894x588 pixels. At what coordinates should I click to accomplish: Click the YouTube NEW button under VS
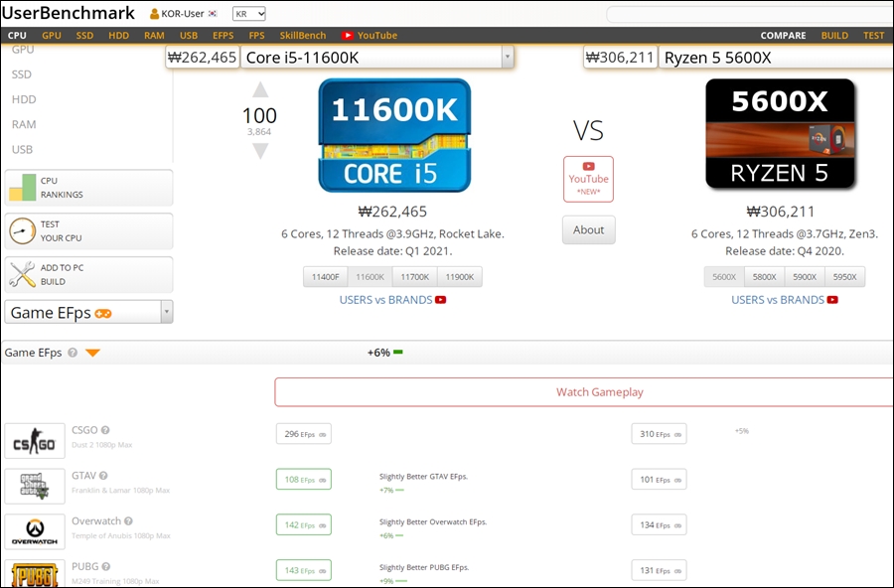588,179
